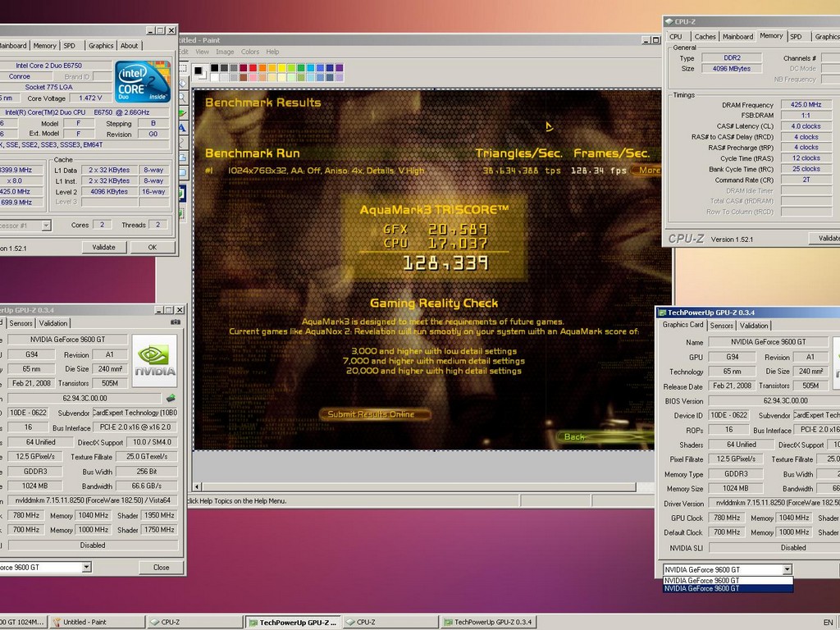Click the NVIDIA logo in left GPU-Z
This screenshot has height=630, width=840.
coord(154,361)
